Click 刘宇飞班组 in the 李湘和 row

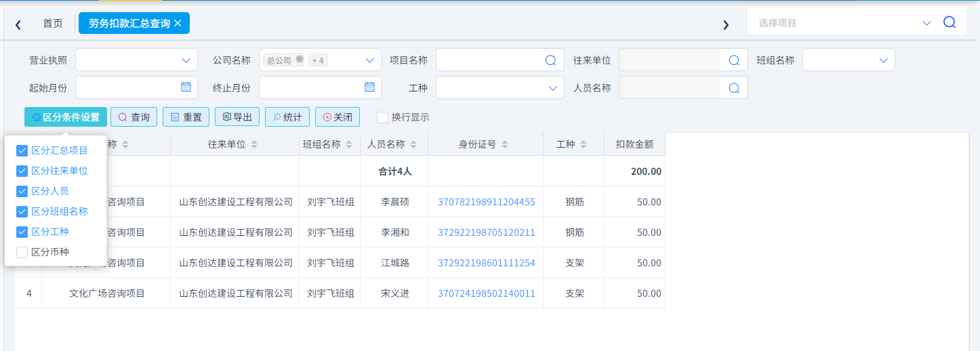point(330,232)
